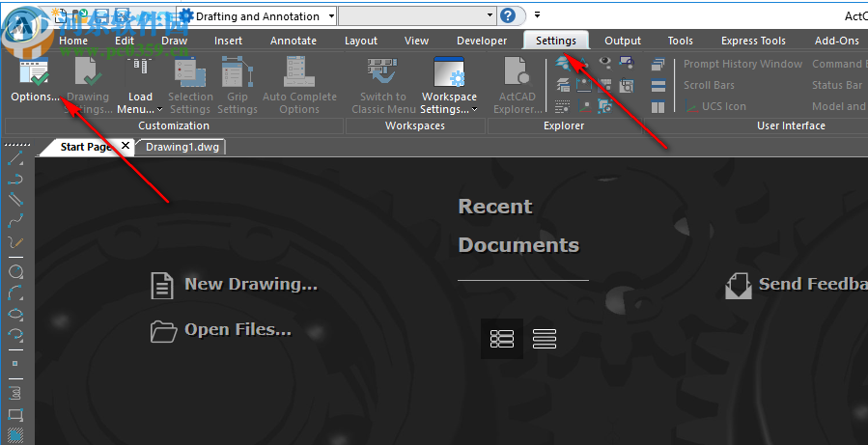Image resolution: width=868 pixels, height=445 pixels.
Task: Select the Express Tools tab
Action: point(753,41)
